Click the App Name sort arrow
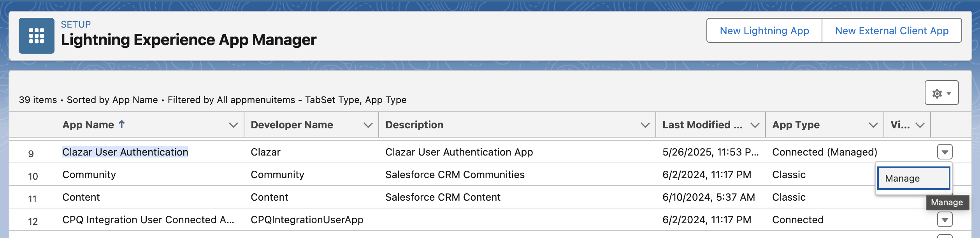Screen dimensions: 980x238 121,124
